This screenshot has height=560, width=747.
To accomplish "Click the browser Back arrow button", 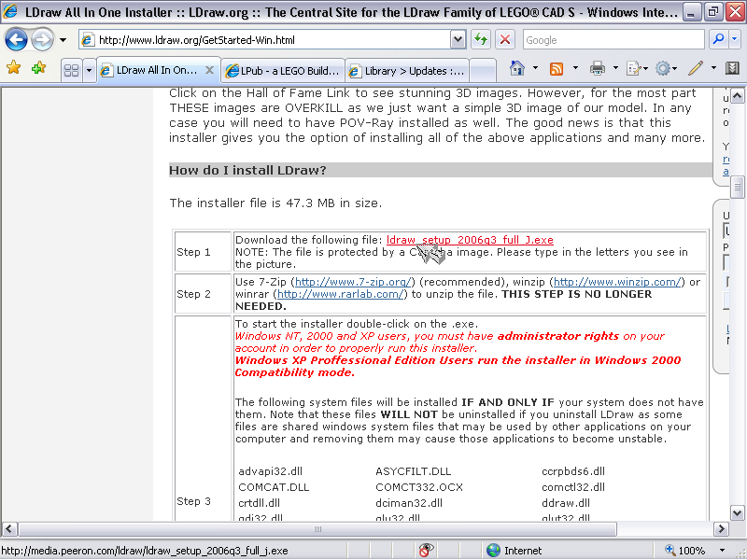I will coord(16,40).
